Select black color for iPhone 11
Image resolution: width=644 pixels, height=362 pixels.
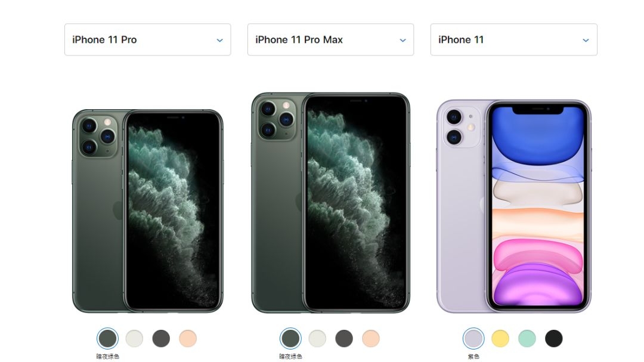tap(553, 339)
